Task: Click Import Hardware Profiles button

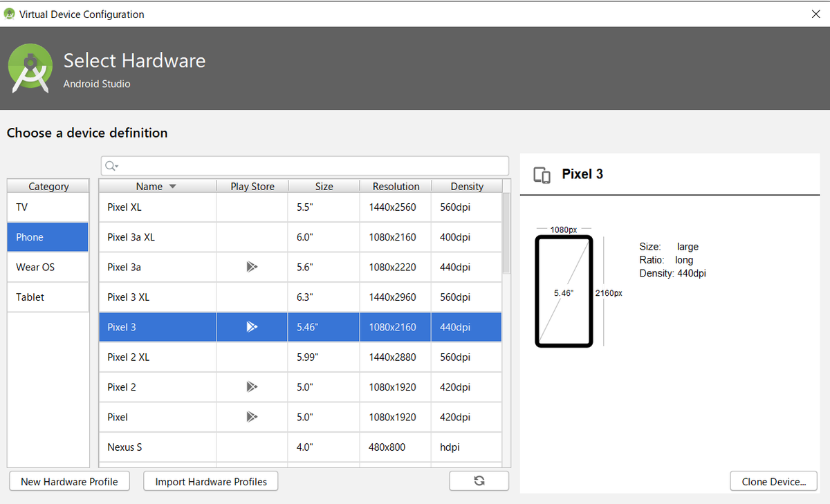Action: 211,481
